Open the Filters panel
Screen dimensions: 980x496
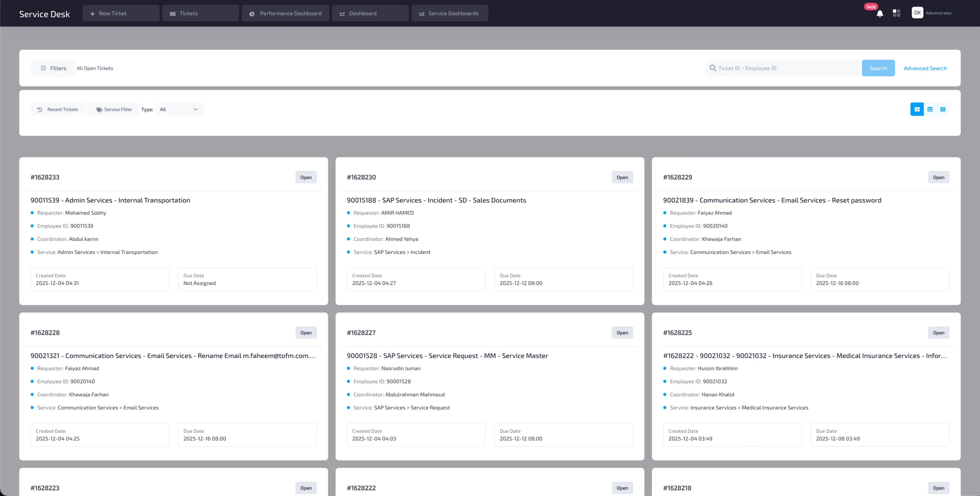click(x=53, y=68)
